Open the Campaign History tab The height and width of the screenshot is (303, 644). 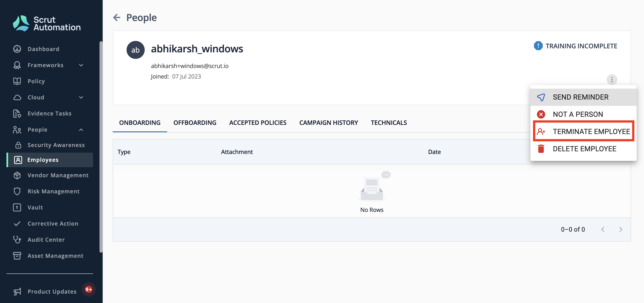coord(328,123)
